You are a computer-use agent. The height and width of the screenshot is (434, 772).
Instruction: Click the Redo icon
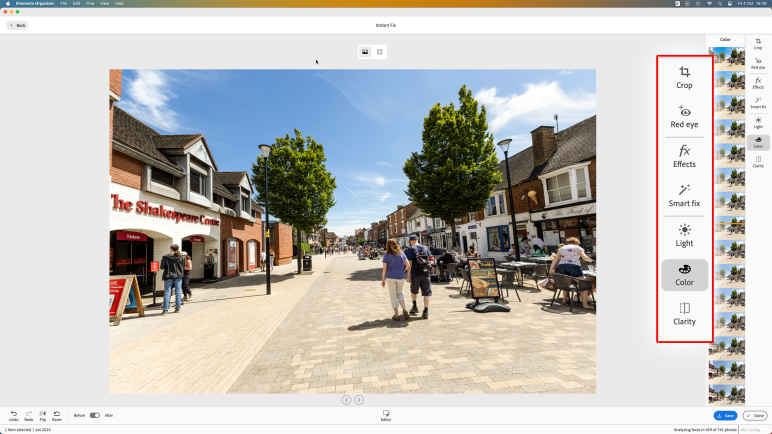[x=28, y=415]
